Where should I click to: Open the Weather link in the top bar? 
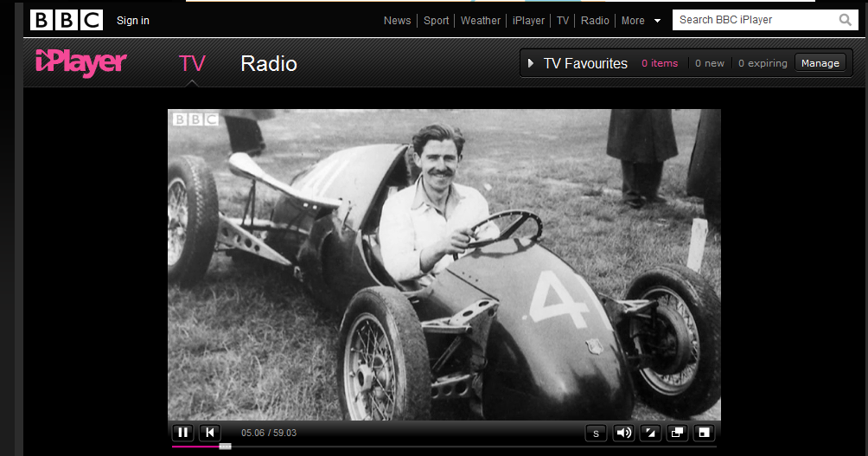click(x=481, y=21)
